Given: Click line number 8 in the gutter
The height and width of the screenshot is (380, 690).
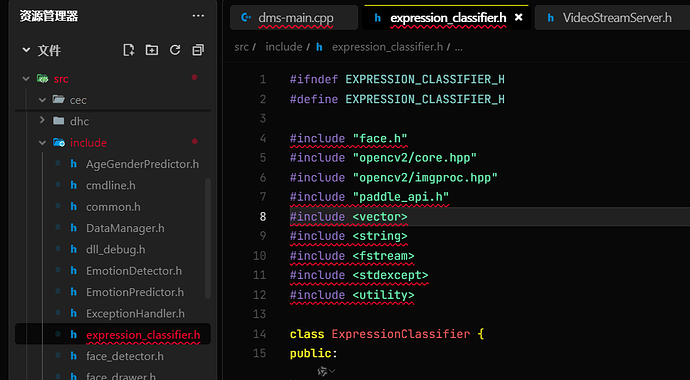Looking at the screenshot, I should (x=263, y=217).
